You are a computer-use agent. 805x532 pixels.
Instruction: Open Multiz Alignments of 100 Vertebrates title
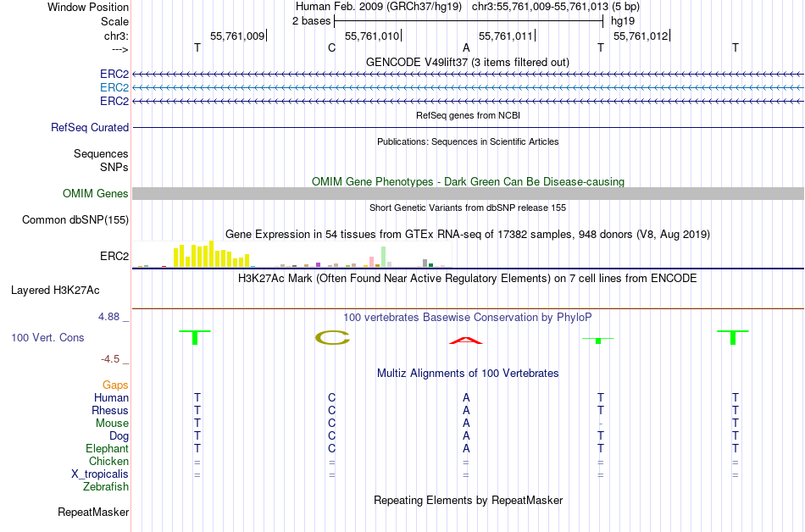pos(468,374)
